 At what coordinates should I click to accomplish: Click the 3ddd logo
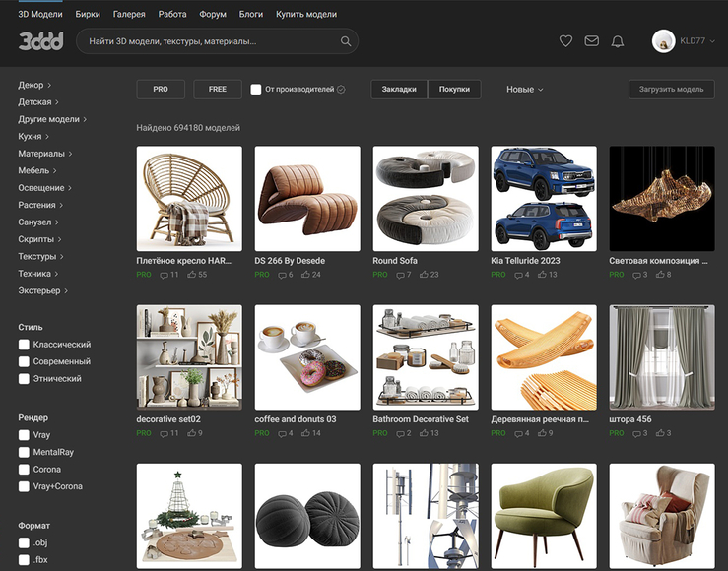pyautogui.click(x=40, y=41)
